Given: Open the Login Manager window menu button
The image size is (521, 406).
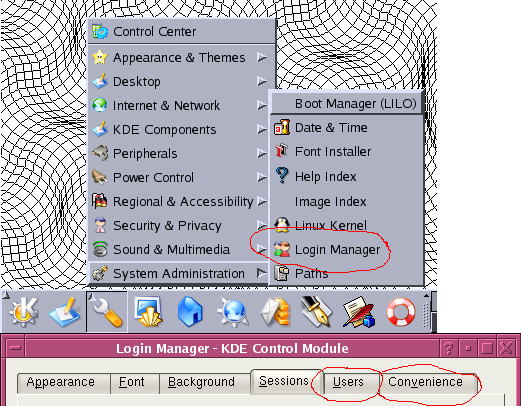Looking at the screenshot, I should point(15,349).
